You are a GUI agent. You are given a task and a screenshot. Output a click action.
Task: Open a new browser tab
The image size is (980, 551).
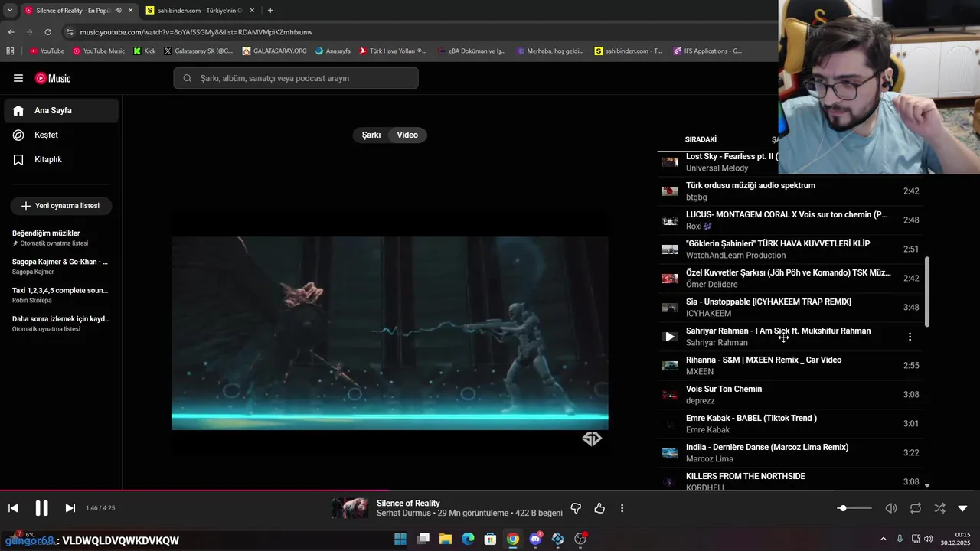(270, 11)
